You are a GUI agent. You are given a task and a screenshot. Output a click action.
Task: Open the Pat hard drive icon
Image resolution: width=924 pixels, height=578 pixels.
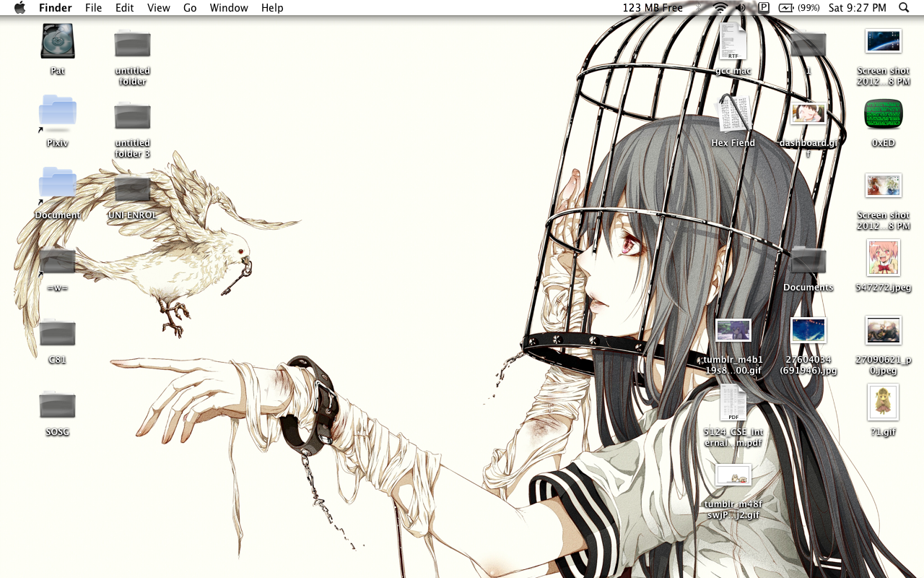point(58,41)
